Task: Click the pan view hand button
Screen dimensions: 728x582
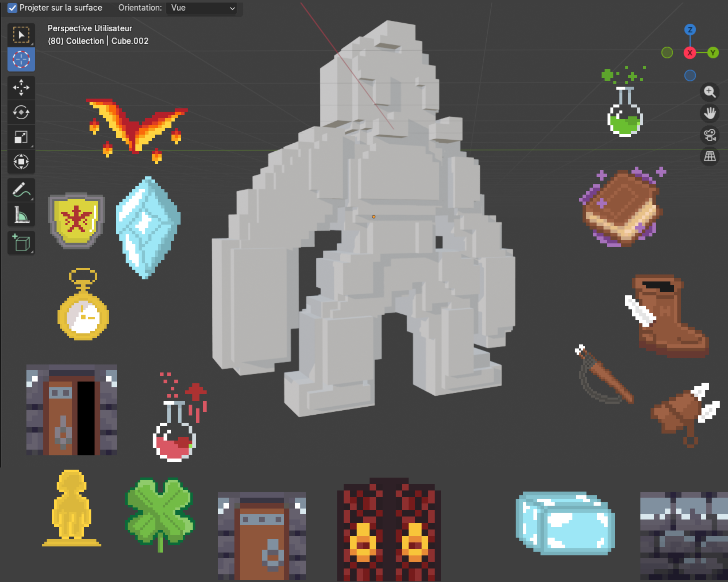Action: (709, 113)
